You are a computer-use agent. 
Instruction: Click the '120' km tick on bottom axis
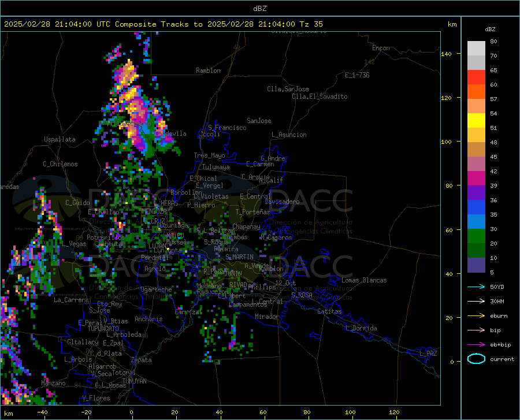tap(394, 412)
